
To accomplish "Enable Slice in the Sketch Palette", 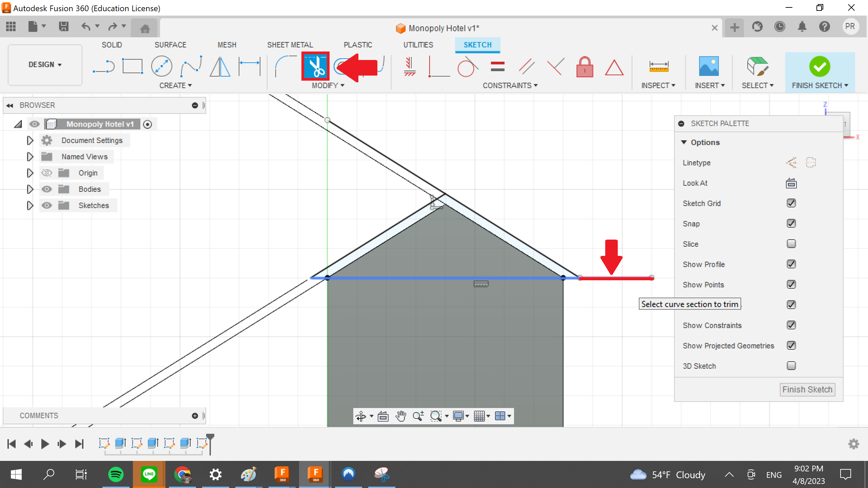I will tap(792, 243).
